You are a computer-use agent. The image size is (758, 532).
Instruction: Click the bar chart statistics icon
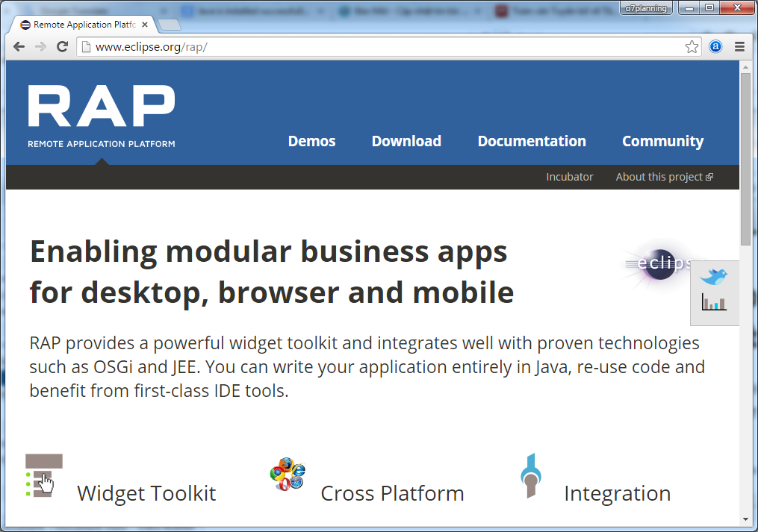tap(714, 302)
